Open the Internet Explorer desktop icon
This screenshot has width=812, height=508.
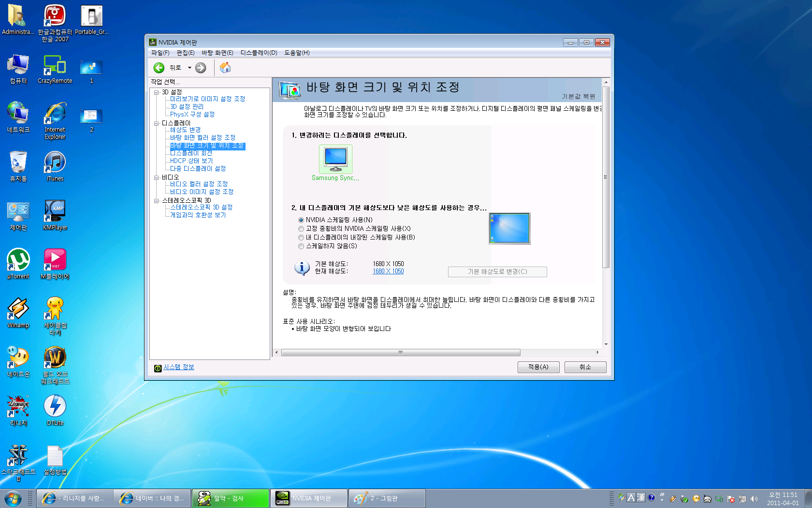tap(55, 121)
